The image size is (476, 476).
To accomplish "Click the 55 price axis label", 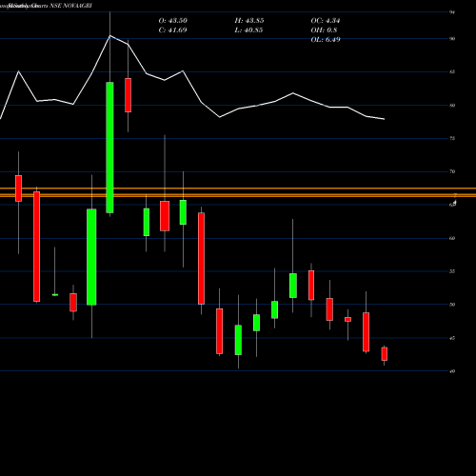I will (452, 271).
